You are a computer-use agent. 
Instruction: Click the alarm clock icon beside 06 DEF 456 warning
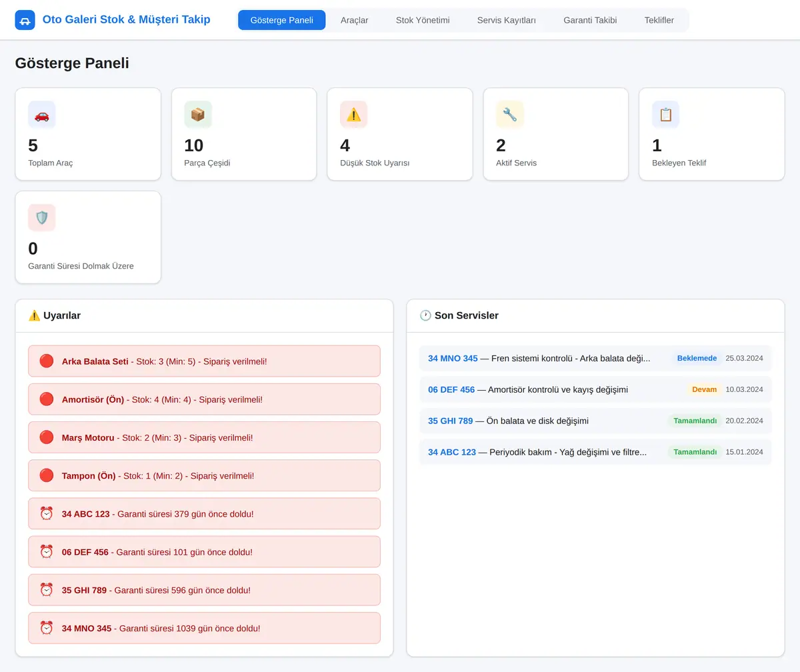pyautogui.click(x=47, y=552)
